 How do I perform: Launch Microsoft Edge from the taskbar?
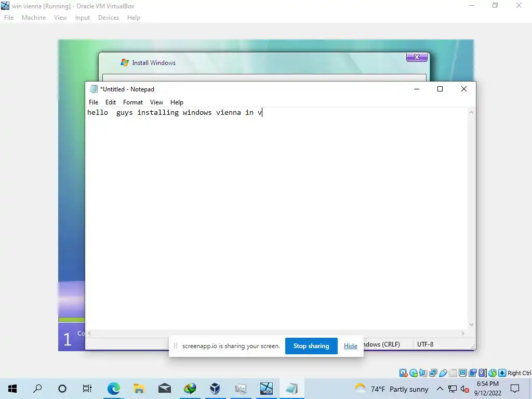114,389
